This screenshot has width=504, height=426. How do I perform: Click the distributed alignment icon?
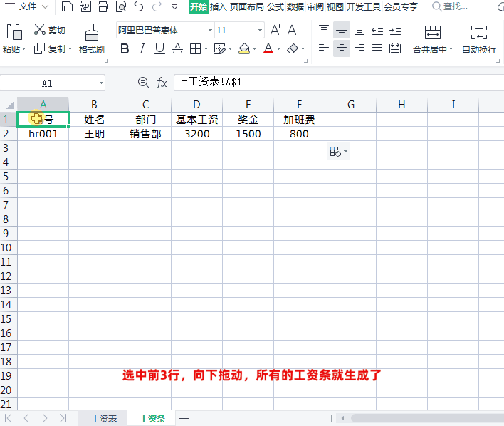coord(395,49)
